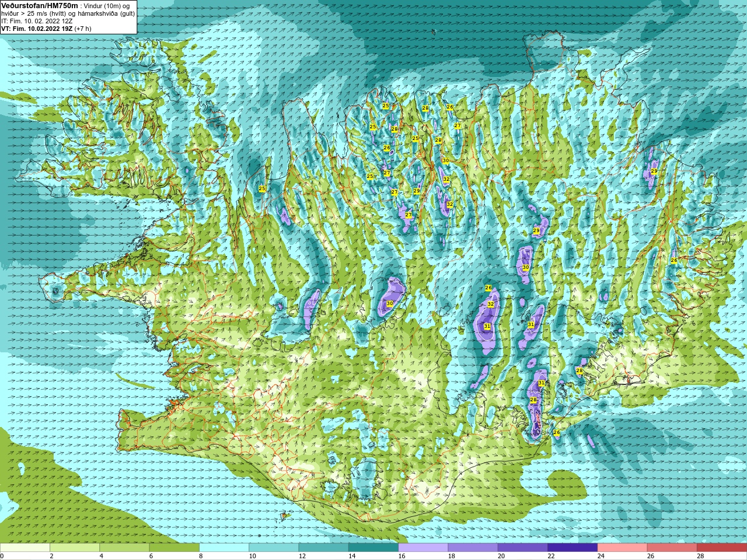Pick the 20–22 m/s purple legend swatch
The image size is (747, 560).
click(523, 548)
